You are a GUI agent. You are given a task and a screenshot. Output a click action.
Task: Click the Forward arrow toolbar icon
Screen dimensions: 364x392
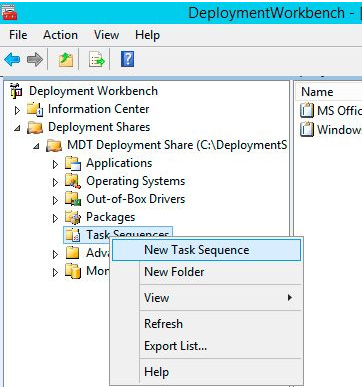coord(35,60)
